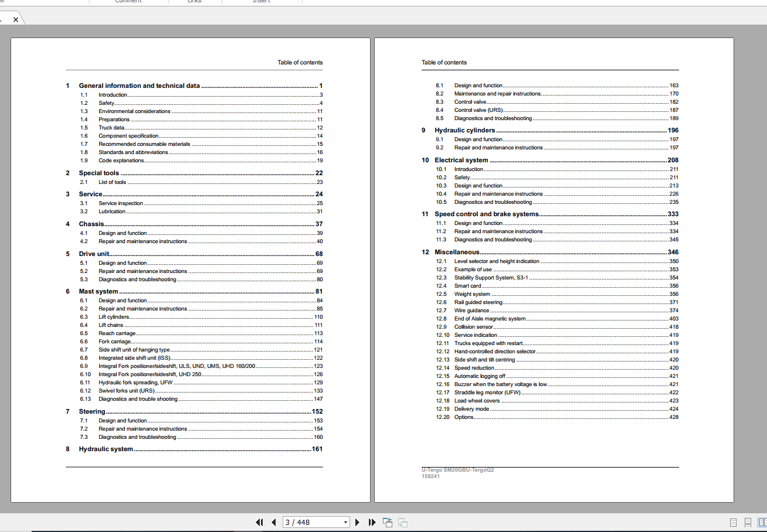Close the open document tab

[16, 19]
